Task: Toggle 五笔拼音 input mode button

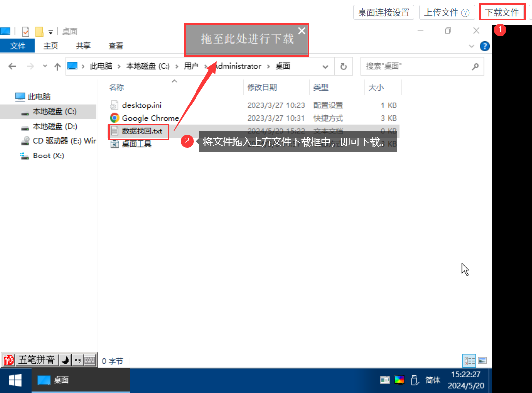Action: [x=36, y=360]
